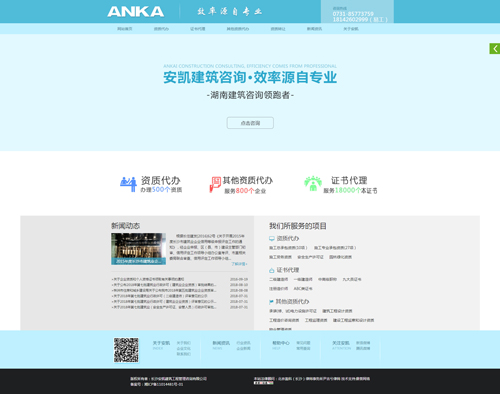
Task: Click the blue 资质代办 desk people icon
Action: 128,184
